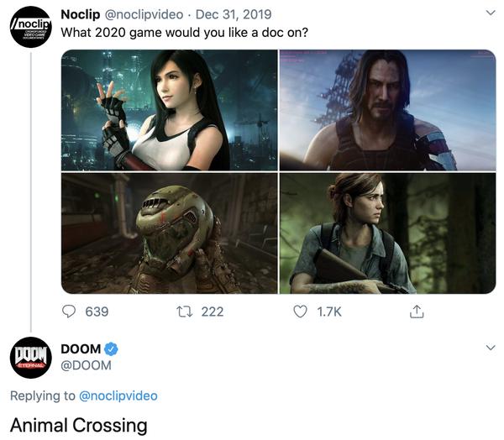Screen dimensions: 504x440
Task: Click the blue verified badge next to DOOM
Action: (x=111, y=349)
